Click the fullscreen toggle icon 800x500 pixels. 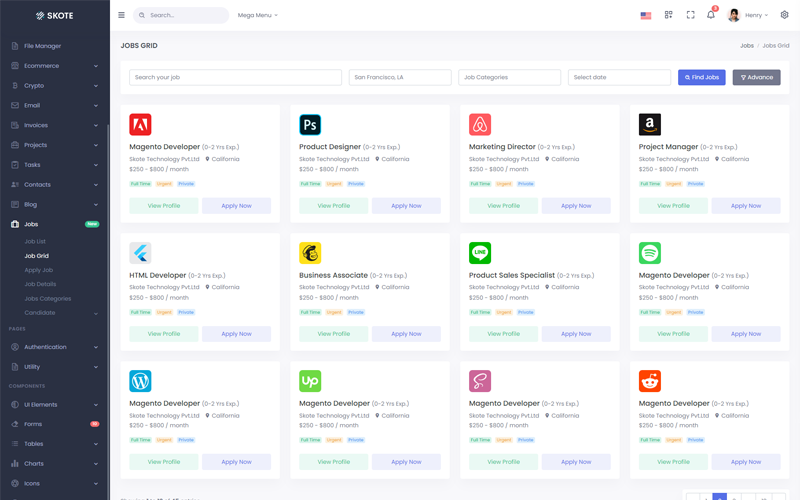(x=690, y=15)
